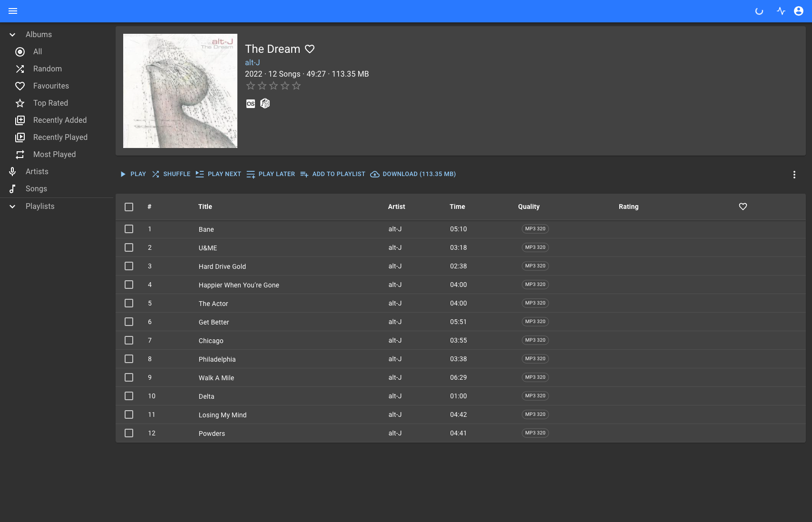The width and height of the screenshot is (812, 522).
Task: Open the hamburger navigation menu
Action: 13,11
